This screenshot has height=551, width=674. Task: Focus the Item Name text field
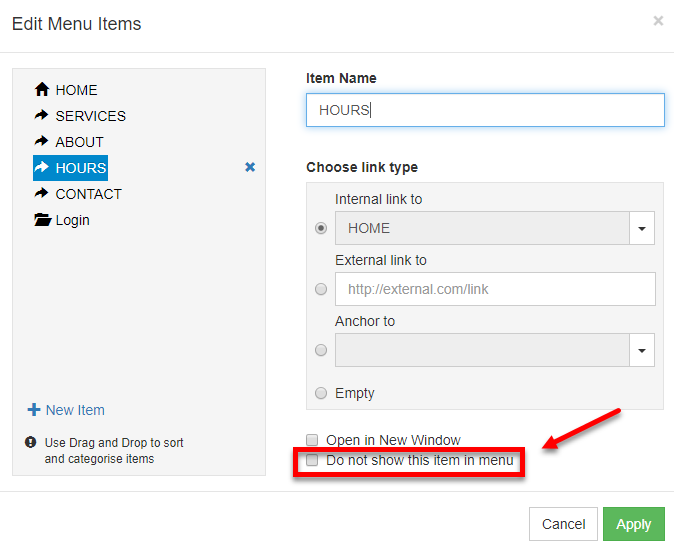coord(485,110)
